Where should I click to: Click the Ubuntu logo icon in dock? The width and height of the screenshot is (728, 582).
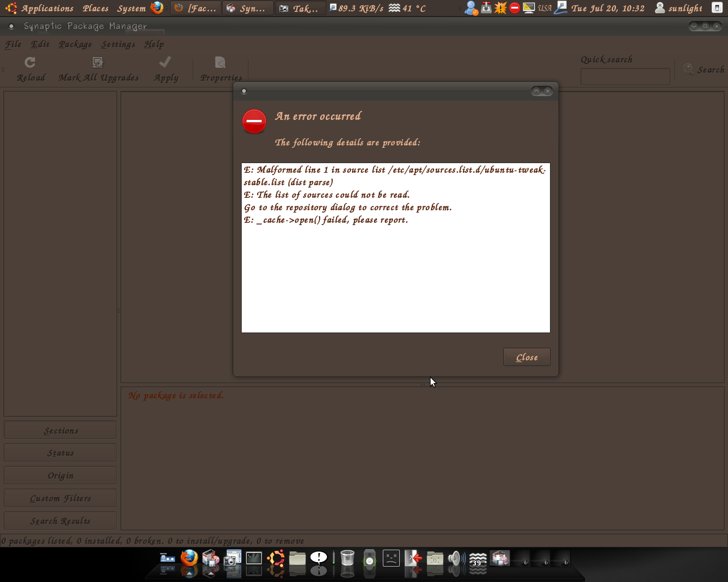276,559
